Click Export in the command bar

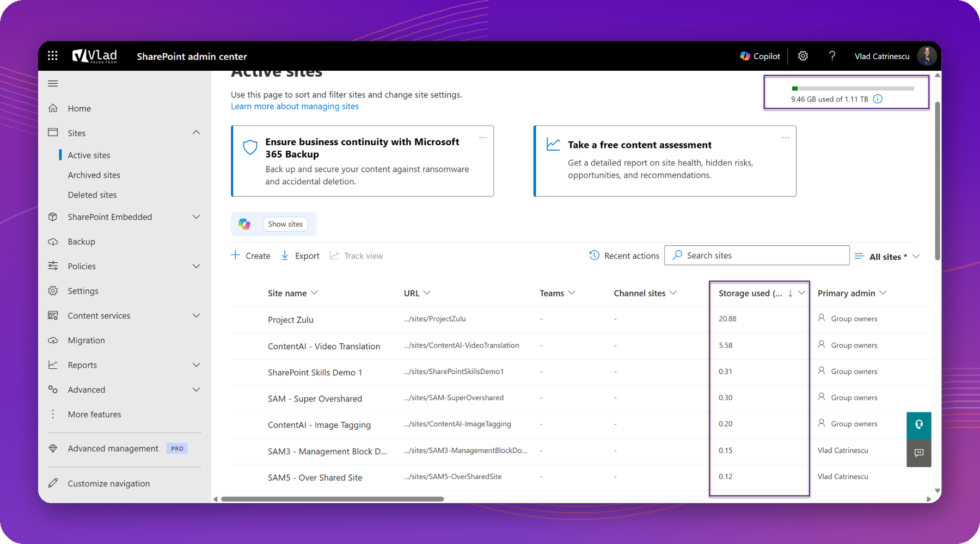point(300,256)
